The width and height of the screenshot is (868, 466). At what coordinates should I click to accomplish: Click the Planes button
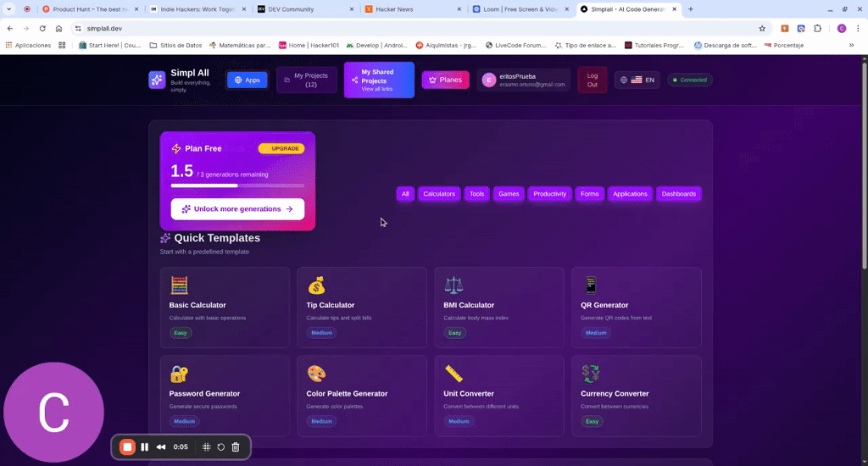pyautogui.click(x=445, y=80)
